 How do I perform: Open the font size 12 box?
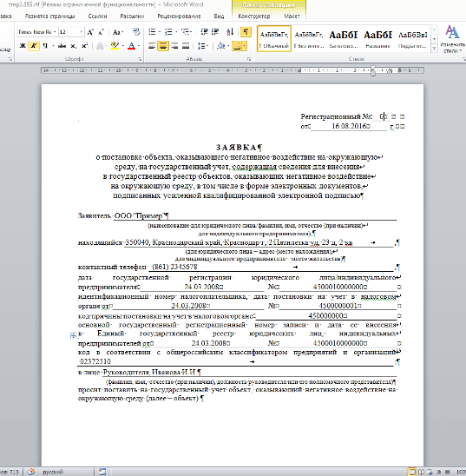coord(71,32)
